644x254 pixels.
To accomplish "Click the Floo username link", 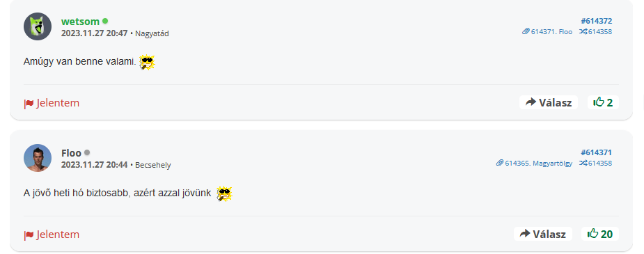I will [x=71, y=153].
